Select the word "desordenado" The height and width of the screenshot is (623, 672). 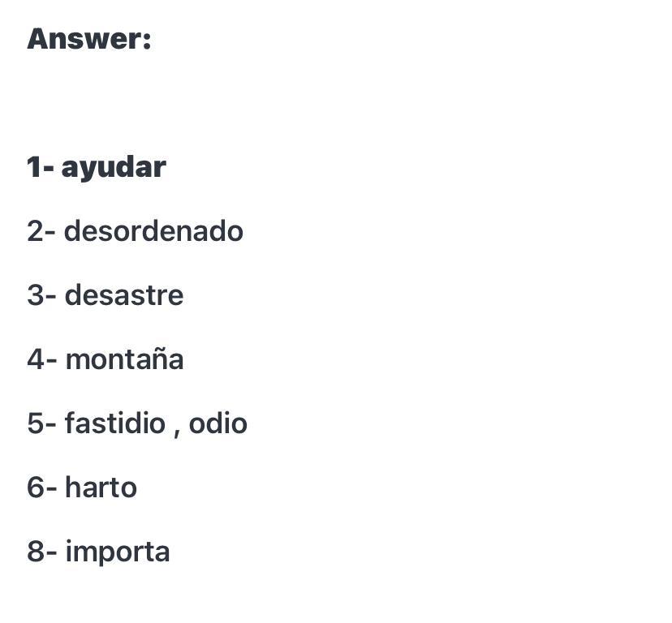point(153,230)
